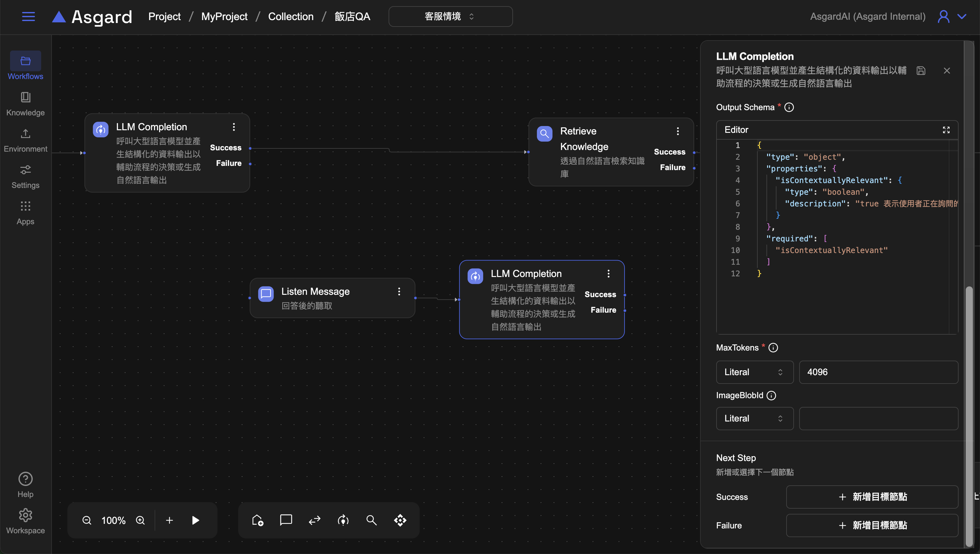The image size is (980, 554).
Task: Open the Retrieve Knowledge node options menu
Action: click(x=677, y=131)
